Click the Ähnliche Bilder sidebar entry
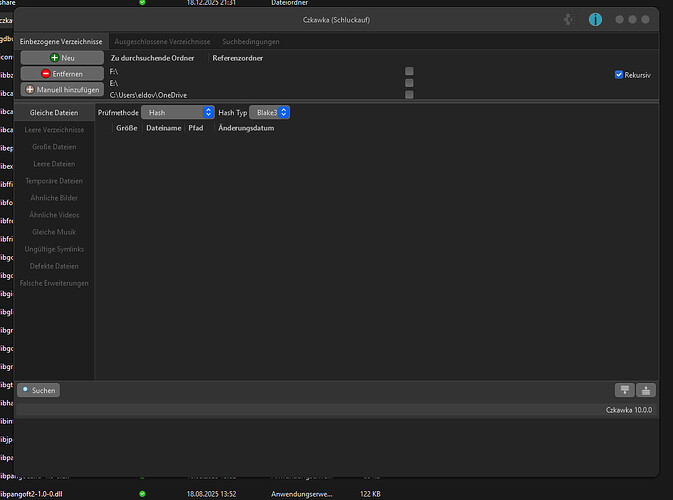The width and height of the screenshot is (673, 500). point(54,198)
